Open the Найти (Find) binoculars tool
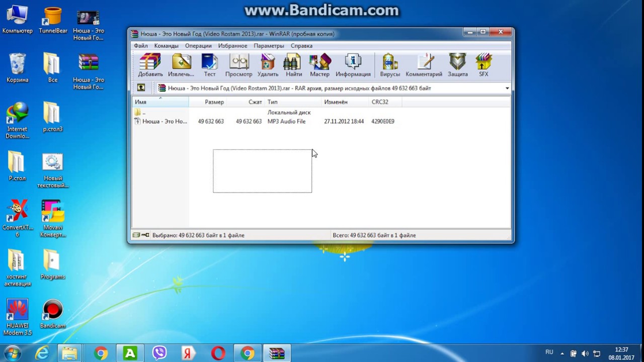644x362 pixels. (x=294, y=65)
